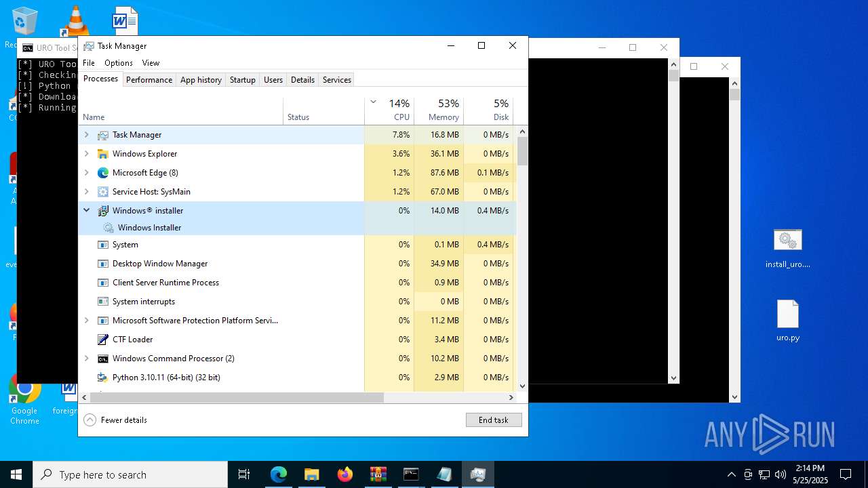Select the uro.py desktop file
The height and width of the screenshot is (488, 868).
[788, 321]
